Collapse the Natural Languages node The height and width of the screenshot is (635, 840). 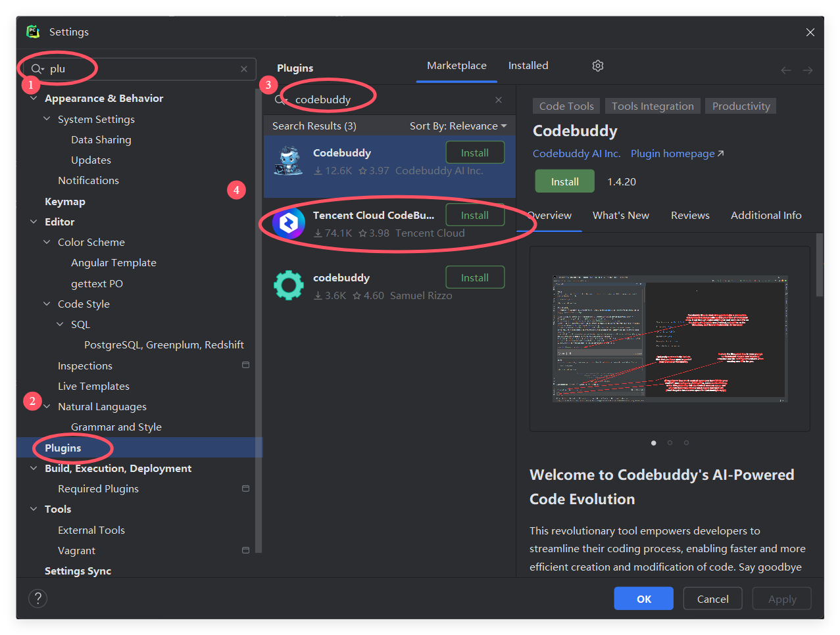[x=47, y=406]
